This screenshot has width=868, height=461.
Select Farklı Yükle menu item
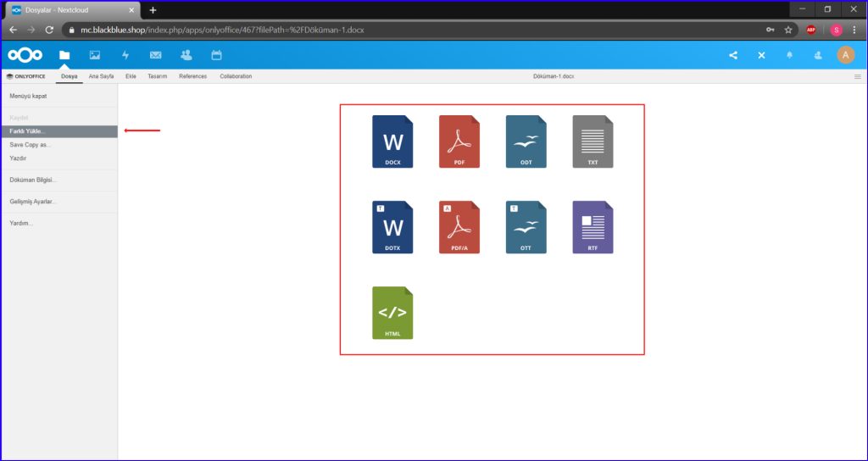[x=58, y=131]
